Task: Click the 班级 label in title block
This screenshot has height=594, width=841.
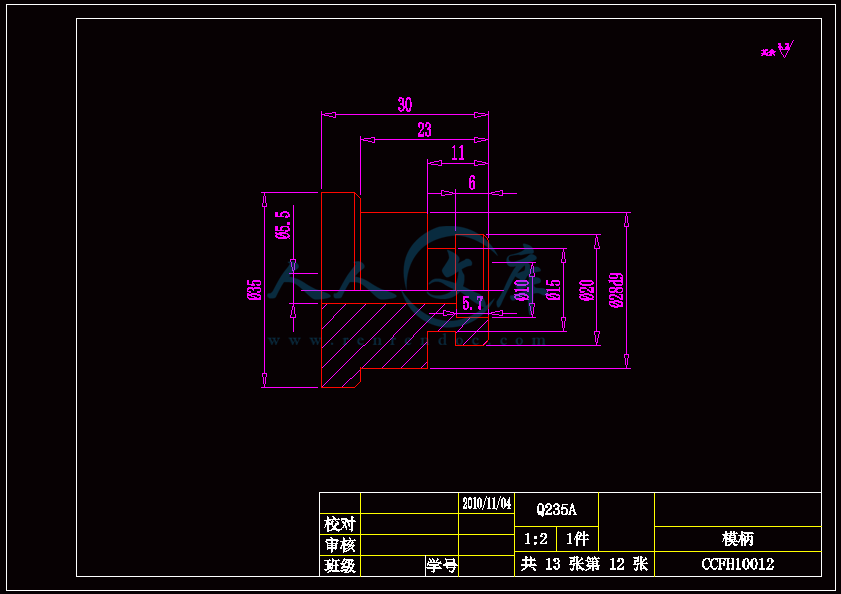Action: (x=340, y=566)
